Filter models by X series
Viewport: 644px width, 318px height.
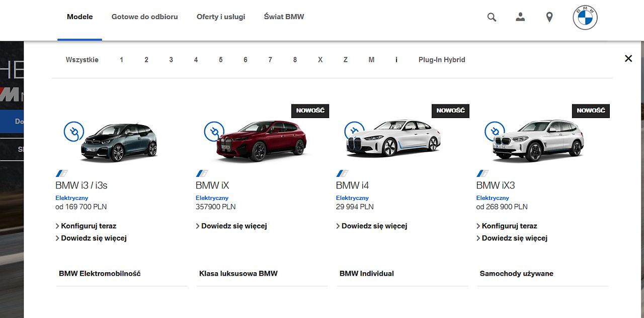(320, 60)
